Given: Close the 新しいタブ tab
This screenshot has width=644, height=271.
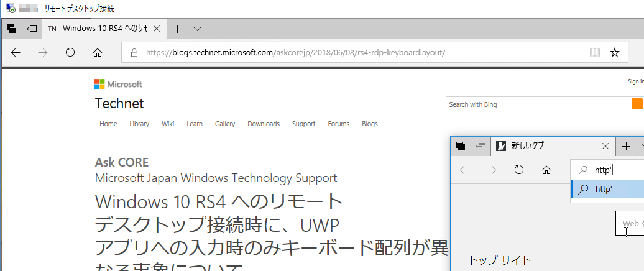Looking at the screenshot, I should [x=605, y=146].
